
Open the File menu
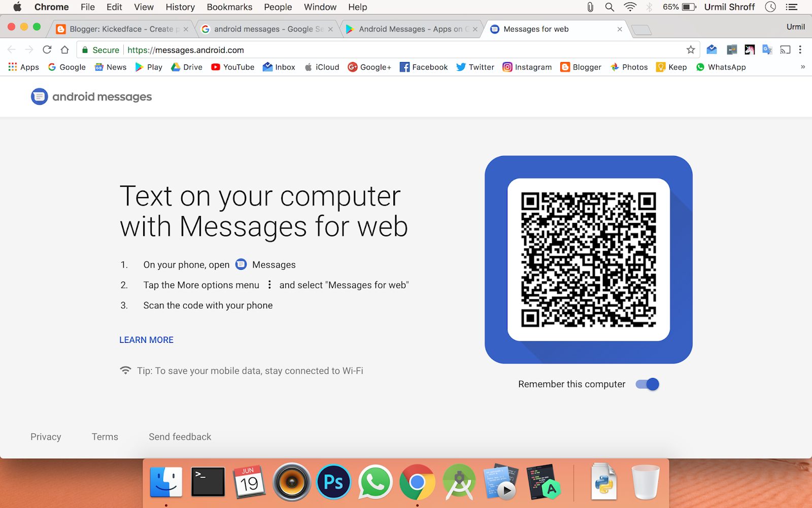coord(88,7)
